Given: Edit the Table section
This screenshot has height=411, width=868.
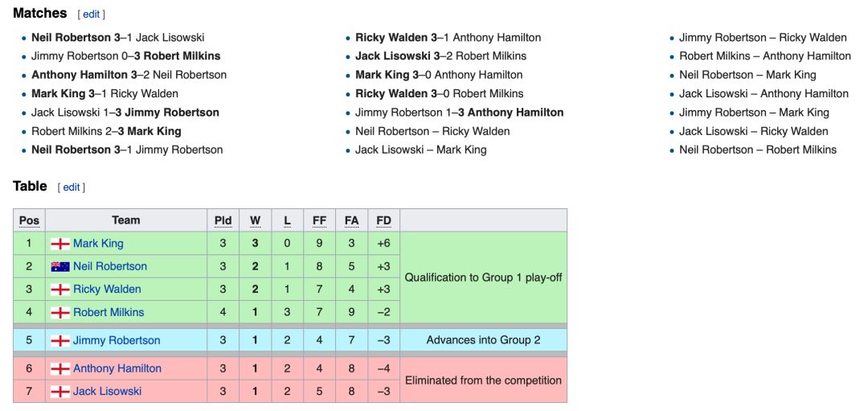Looking at the screenshot, I should (x=72, y=187).
